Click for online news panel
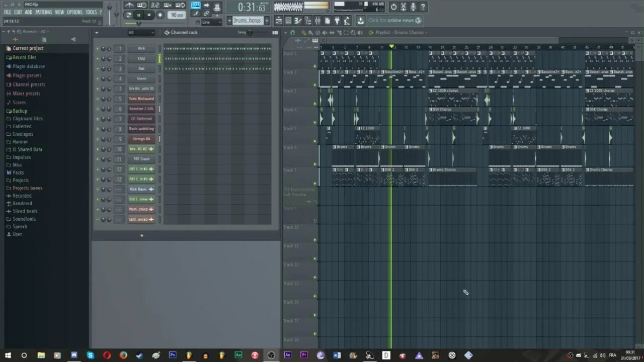The width and height of the screenshot is (644, 362). pos(394,21)
